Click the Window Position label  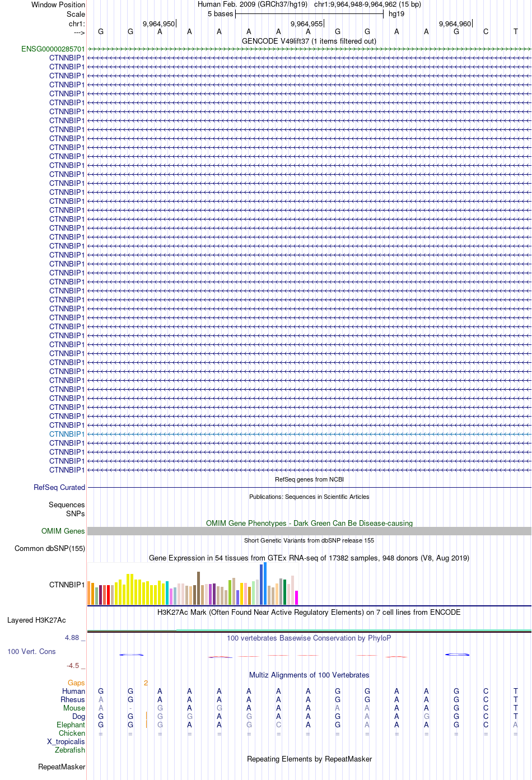[58, 4]
